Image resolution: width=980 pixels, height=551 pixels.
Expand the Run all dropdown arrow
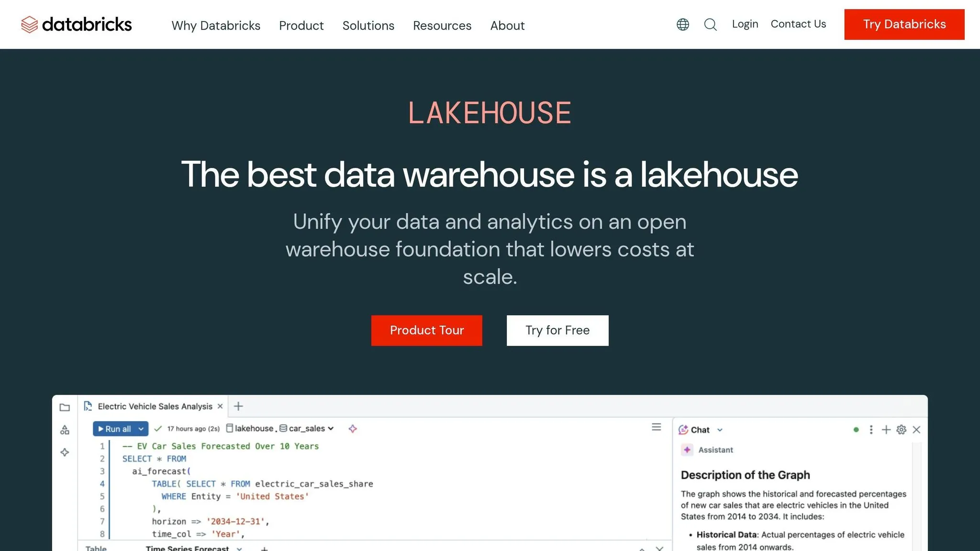click(x=141, y=429)
